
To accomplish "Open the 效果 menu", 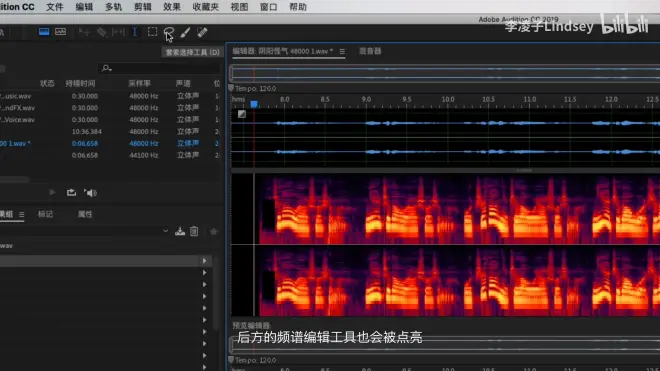I will [x=172, y=7].
